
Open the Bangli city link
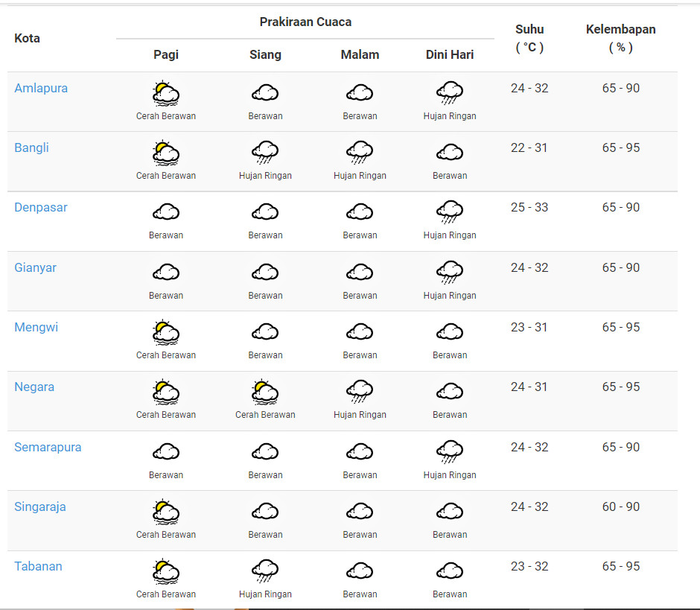coord(31,147)
